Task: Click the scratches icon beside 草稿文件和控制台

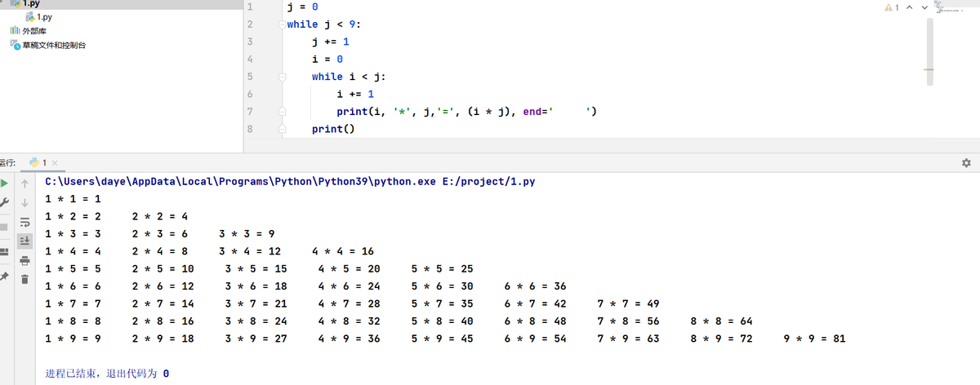Action: [x=16, y=45]
